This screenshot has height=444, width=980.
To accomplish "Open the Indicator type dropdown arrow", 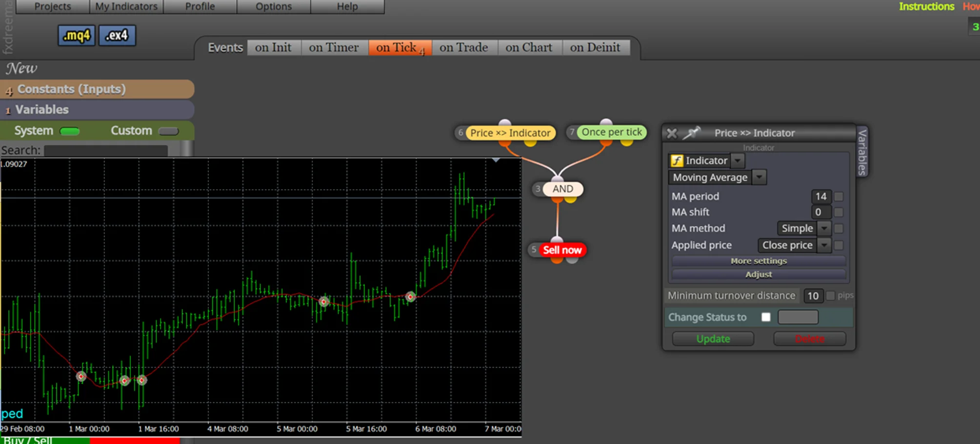I will 738,160.
